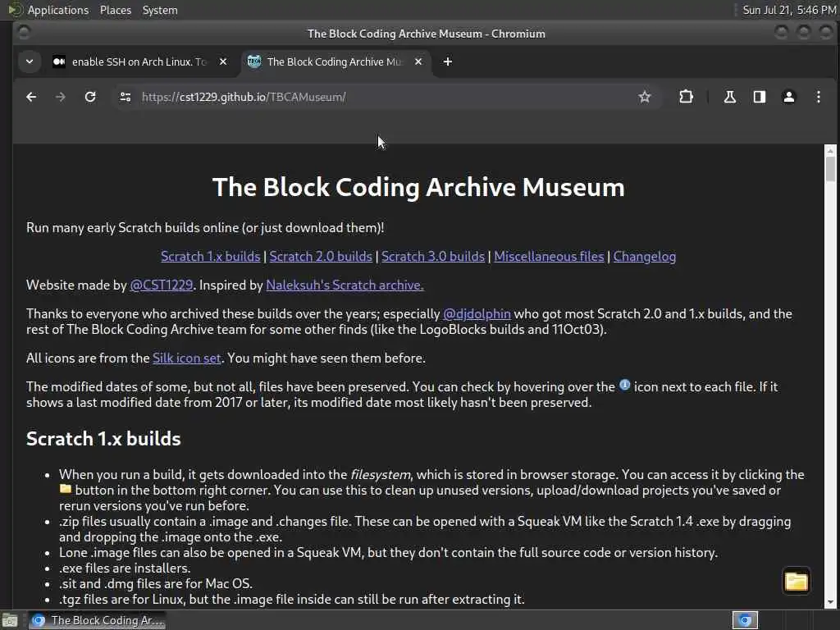Go back to the previous page
The height and width of the screenshot is (630, 840).
click(x=31, y=97)
